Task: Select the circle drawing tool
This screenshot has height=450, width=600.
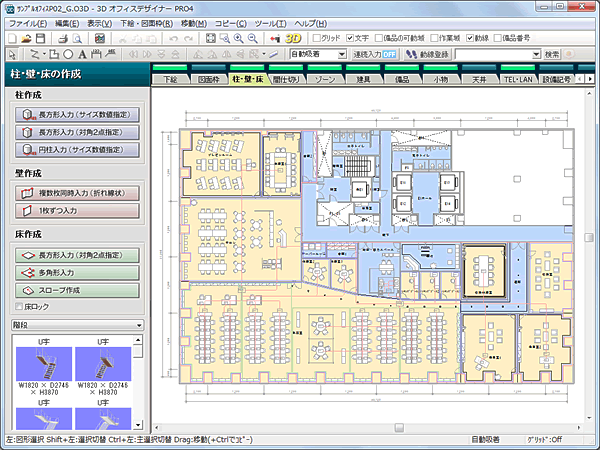Action: [x=69, y=53]
